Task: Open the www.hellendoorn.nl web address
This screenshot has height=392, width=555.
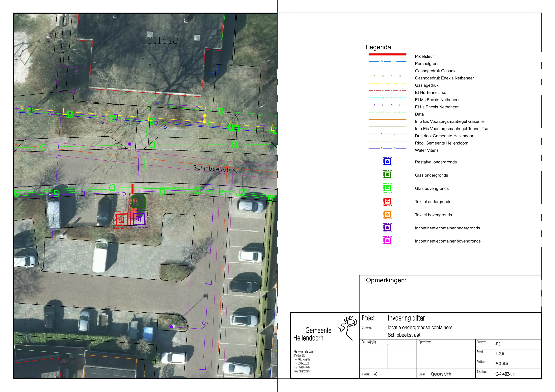Action: (x=302, y=372)
